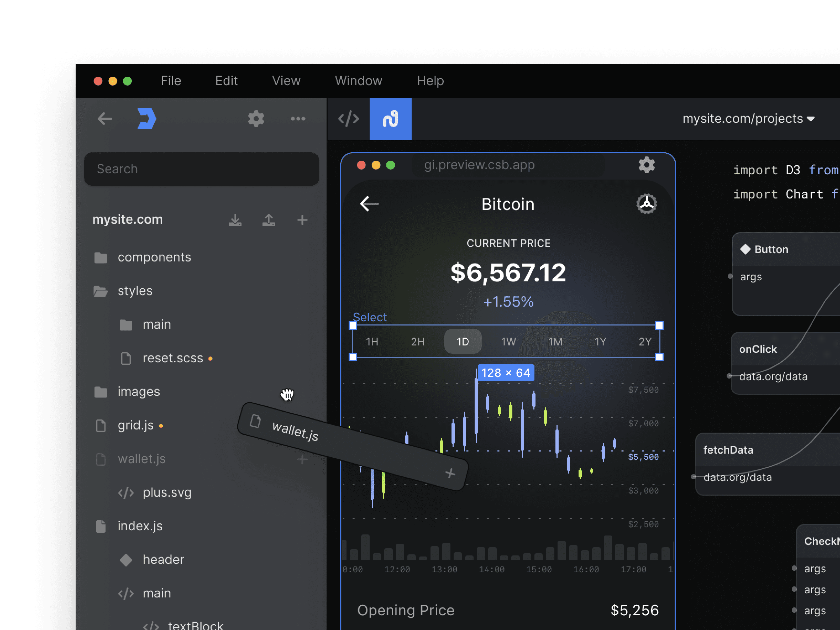Click the three-dot more options icon
This screenshot has height=630, width=840.
click(298, 119)
